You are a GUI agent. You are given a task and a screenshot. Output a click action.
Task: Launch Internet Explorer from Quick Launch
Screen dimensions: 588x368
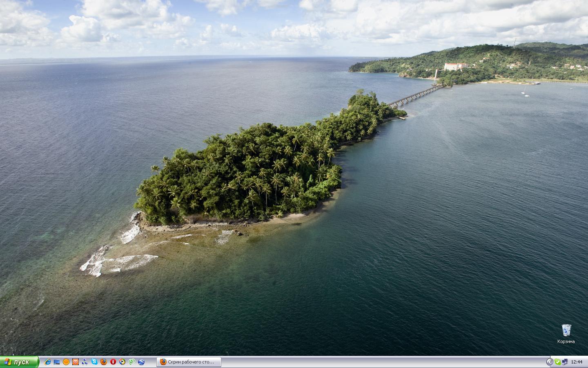coord(47,362)
